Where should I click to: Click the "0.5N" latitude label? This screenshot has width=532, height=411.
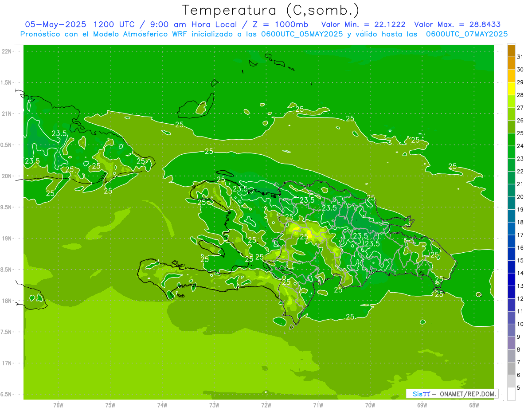pyautogui.click(x=7, y=145)
